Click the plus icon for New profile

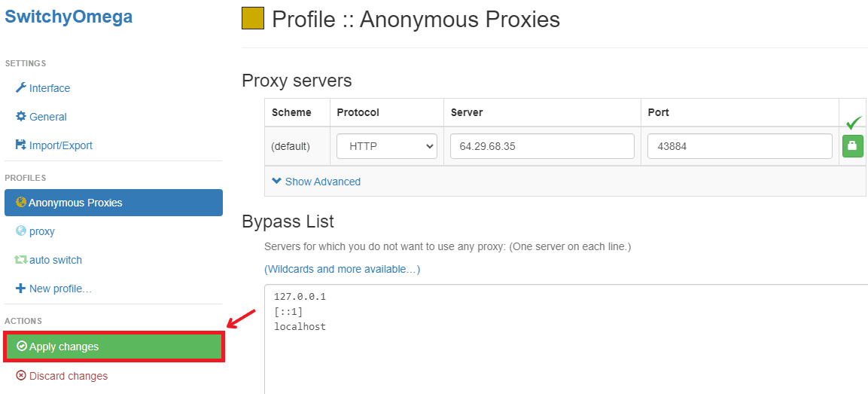click(x=21, y=289)
